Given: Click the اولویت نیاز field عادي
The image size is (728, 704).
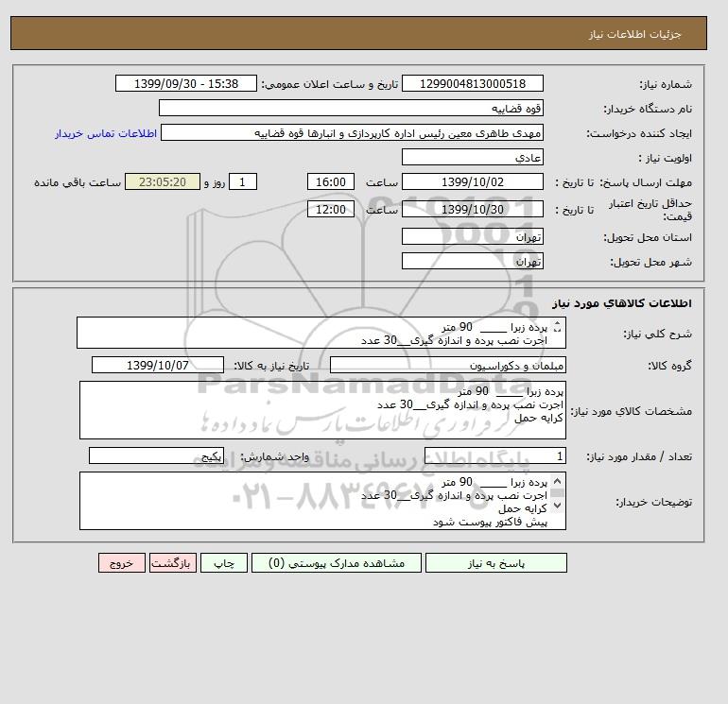Looking at the screenshot, I should click(472, 157).
